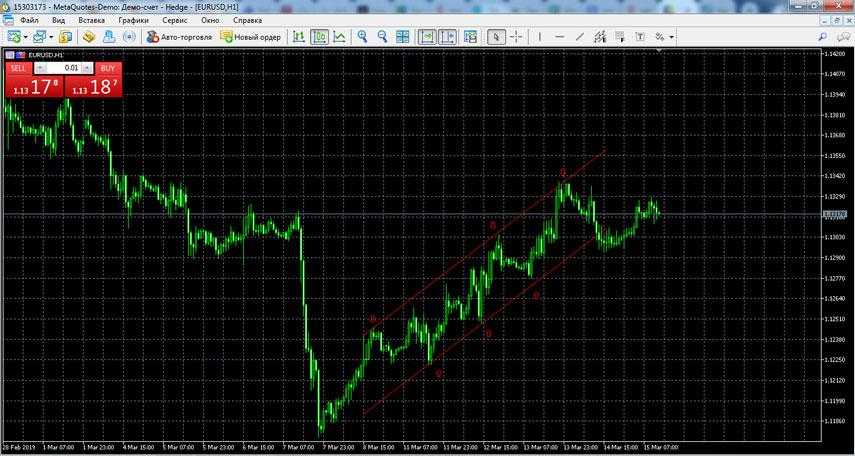Select the crosshair tool

(x=516, y=37)
